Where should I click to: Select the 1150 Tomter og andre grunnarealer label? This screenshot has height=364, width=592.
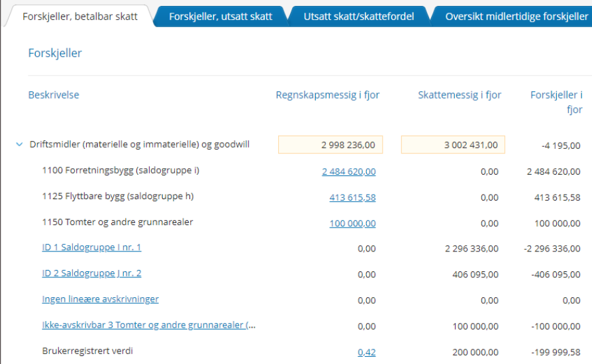tap(117, 222)
